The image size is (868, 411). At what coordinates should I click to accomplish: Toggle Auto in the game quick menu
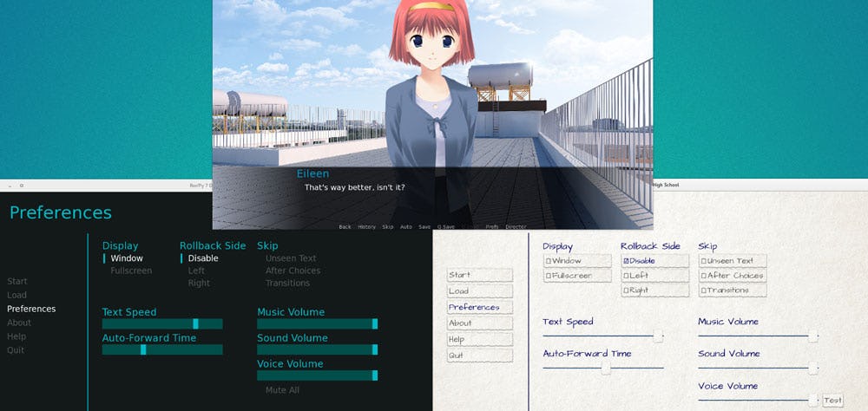click(405, 226)
